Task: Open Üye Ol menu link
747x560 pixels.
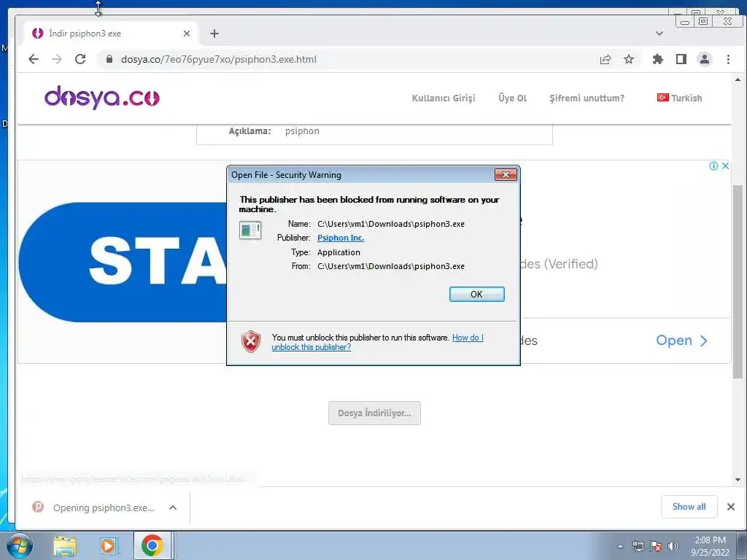Action: coord(512,98)
